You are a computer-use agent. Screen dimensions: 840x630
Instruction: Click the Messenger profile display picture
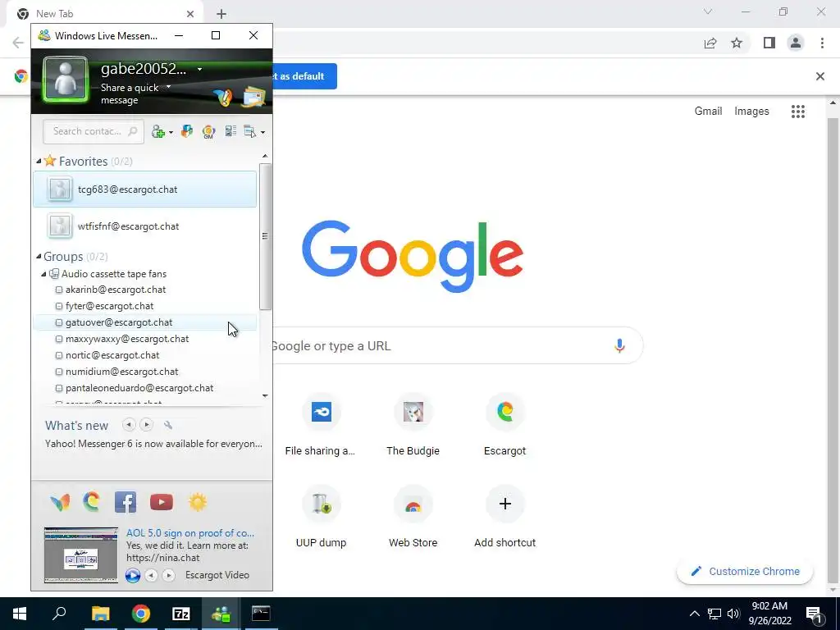tap(66, 80)
